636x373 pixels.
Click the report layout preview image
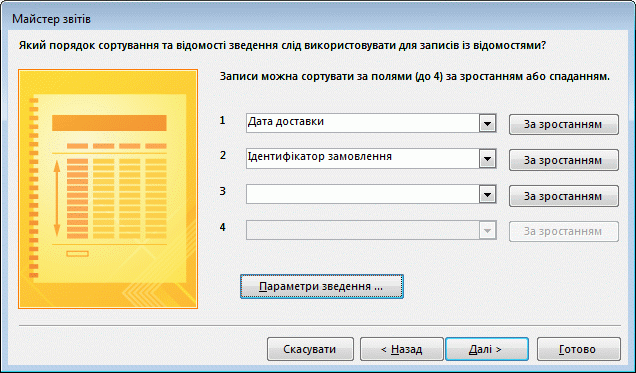tap(108, 189)
